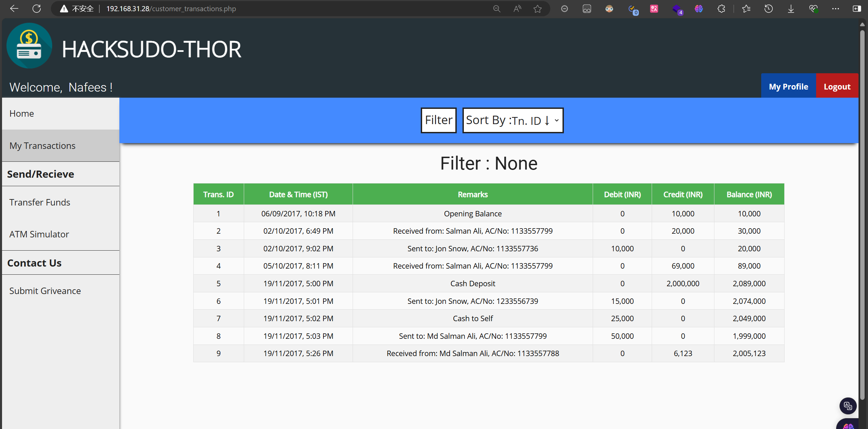Click the Welcome, Nafees ! greeting
The image size is (868, 429).
click(x=61, y=87)
